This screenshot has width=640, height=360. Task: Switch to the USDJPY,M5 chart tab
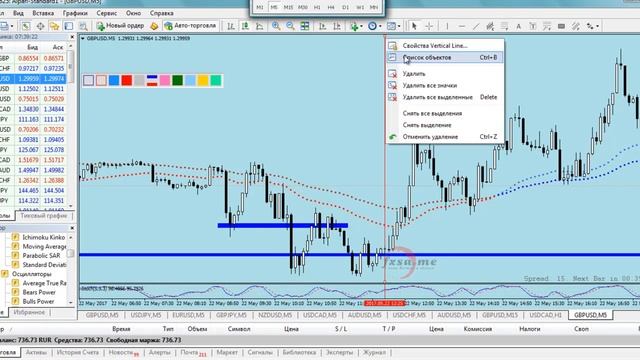pyautogui.click(x=146, y=315)
